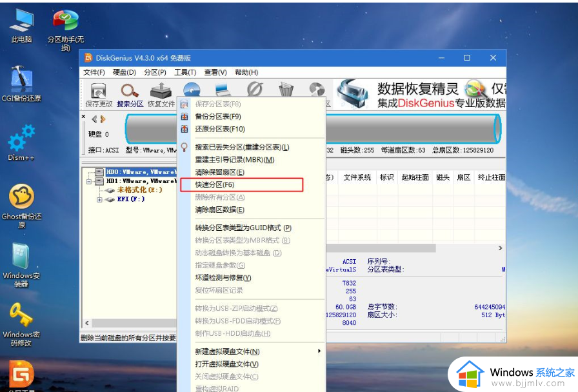Open the Ghost备份还原 desktop icon

point(21,206)
